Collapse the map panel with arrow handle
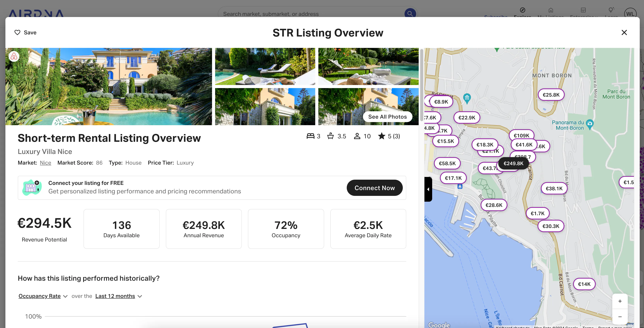 (428, 189)
